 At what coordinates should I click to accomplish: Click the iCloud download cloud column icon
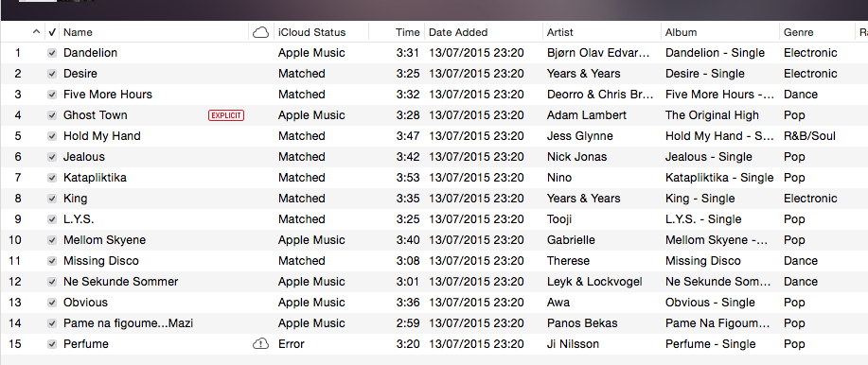260,33
